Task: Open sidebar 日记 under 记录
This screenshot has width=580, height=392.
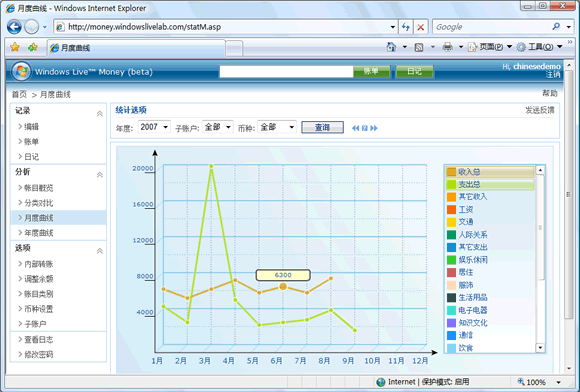Action: click(31, 157)
